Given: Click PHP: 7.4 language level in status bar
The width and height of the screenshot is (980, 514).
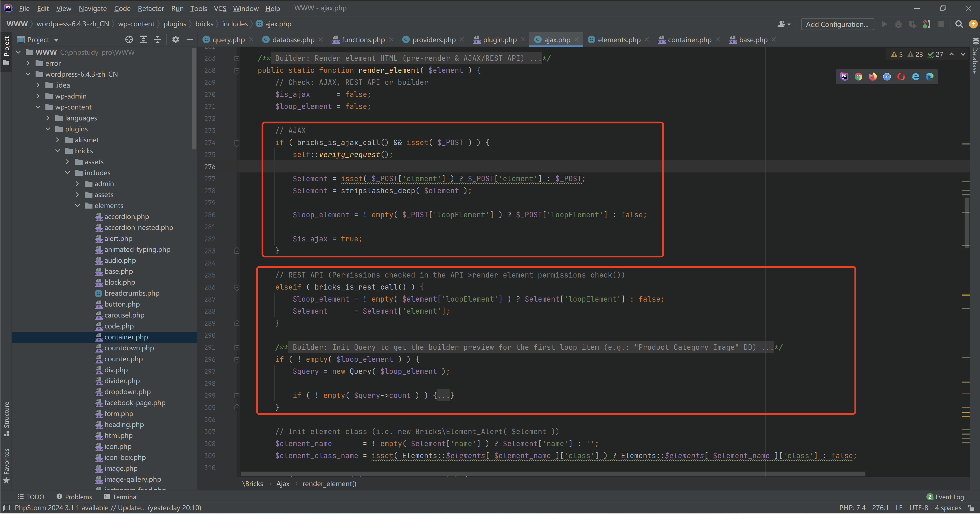Looking at the screenshot, I should coord(852,507).
